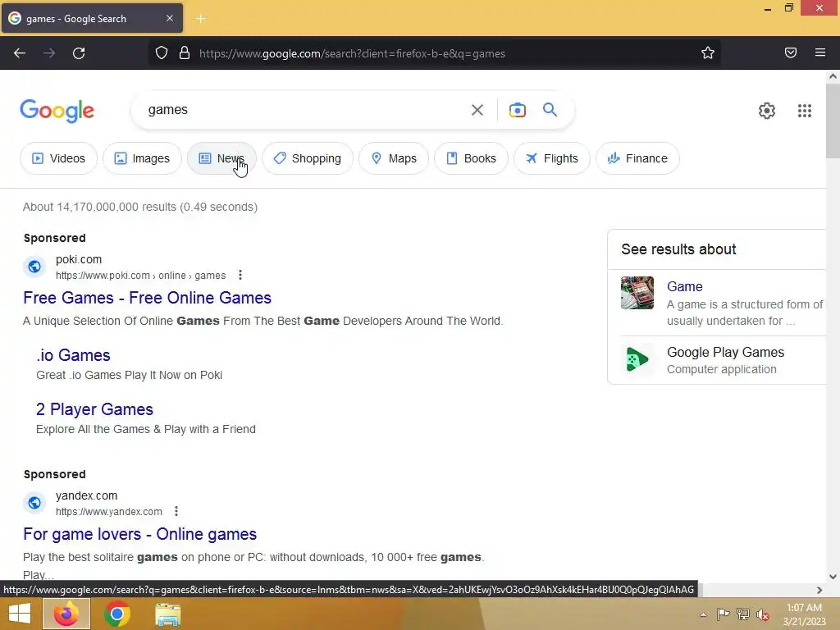The height and width of the screenshot is (630, 840).
Task: Save page to Pocket
Action: (x=790, y=52)
